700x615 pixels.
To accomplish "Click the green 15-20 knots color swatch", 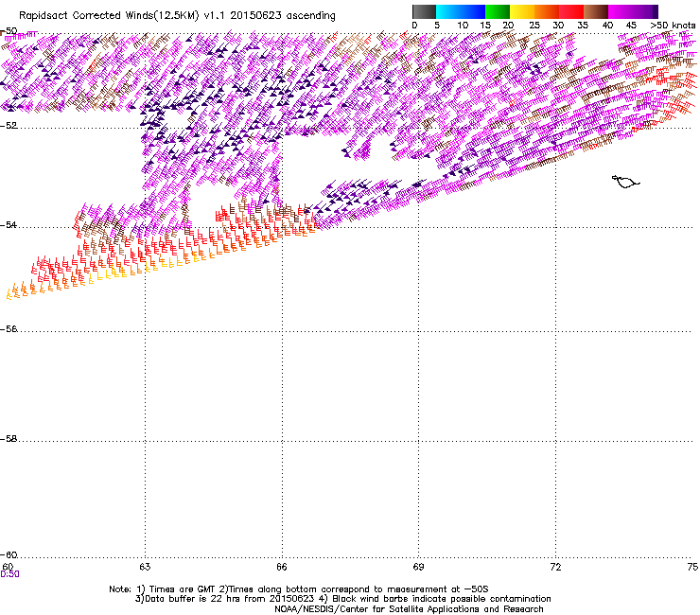I will coord(498,11).
